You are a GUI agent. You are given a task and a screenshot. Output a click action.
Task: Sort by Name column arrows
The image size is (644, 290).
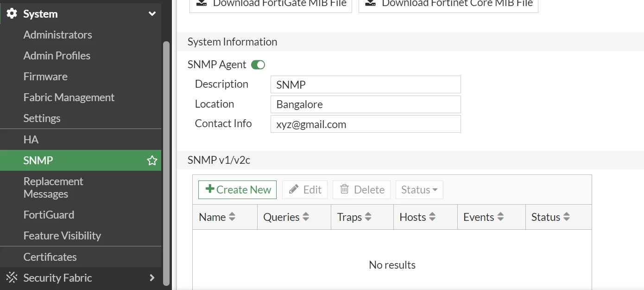tap(232, 217)
